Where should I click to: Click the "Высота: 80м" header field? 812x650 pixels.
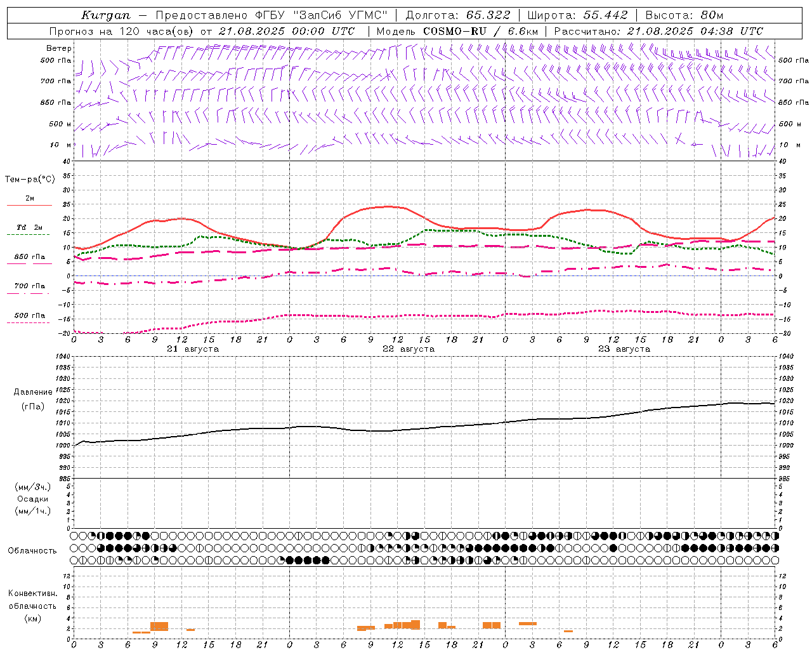[x=684, y=15]
